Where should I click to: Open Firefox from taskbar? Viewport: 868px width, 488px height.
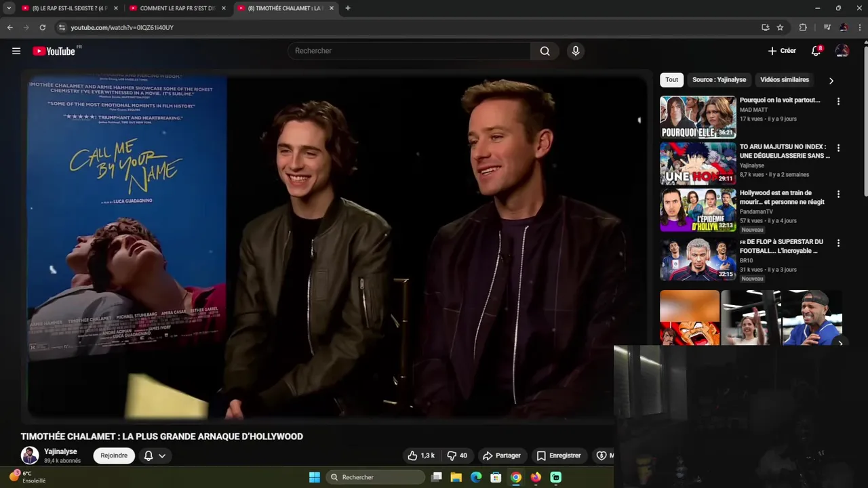[536, 477]
